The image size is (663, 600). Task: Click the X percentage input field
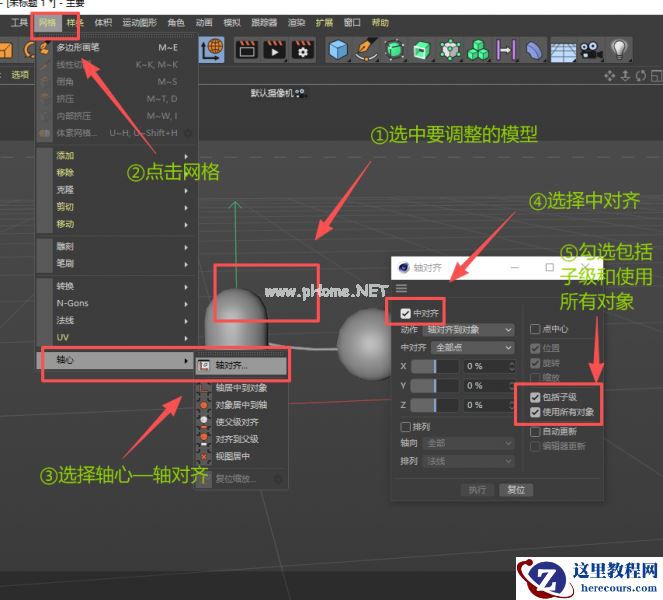485,366
